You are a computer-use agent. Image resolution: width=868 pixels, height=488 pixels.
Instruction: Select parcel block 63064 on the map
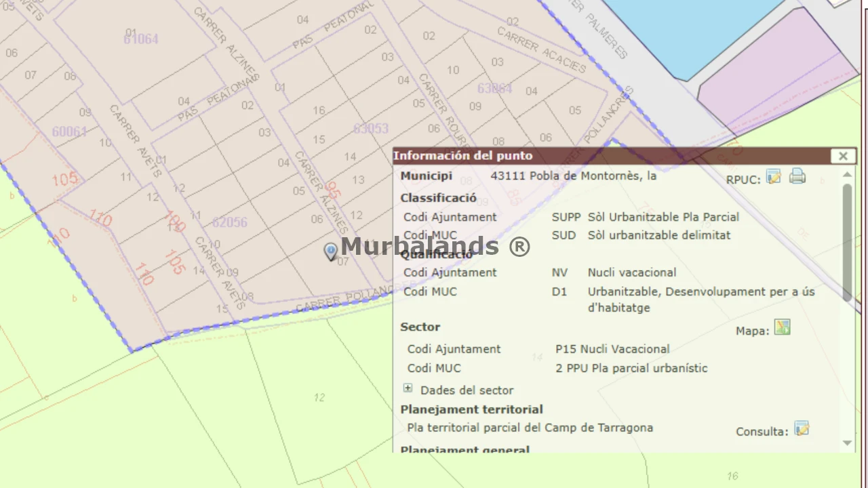494,89
